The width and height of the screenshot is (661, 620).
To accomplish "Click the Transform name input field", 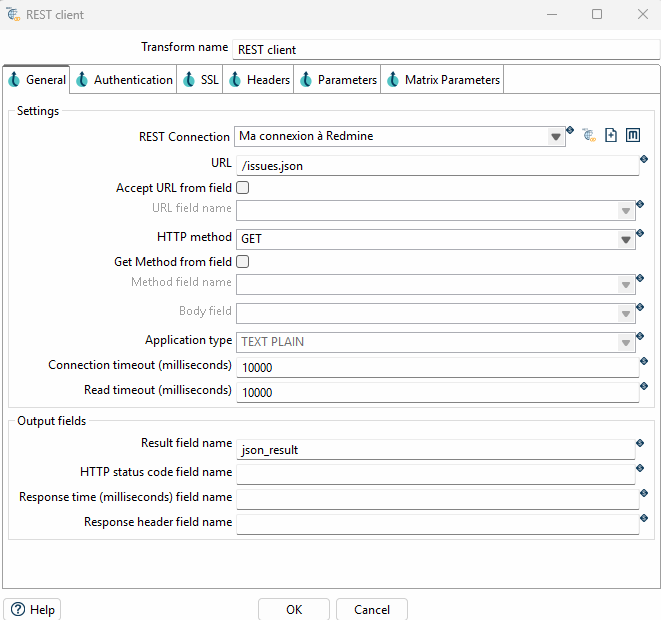I will [446, 50].
